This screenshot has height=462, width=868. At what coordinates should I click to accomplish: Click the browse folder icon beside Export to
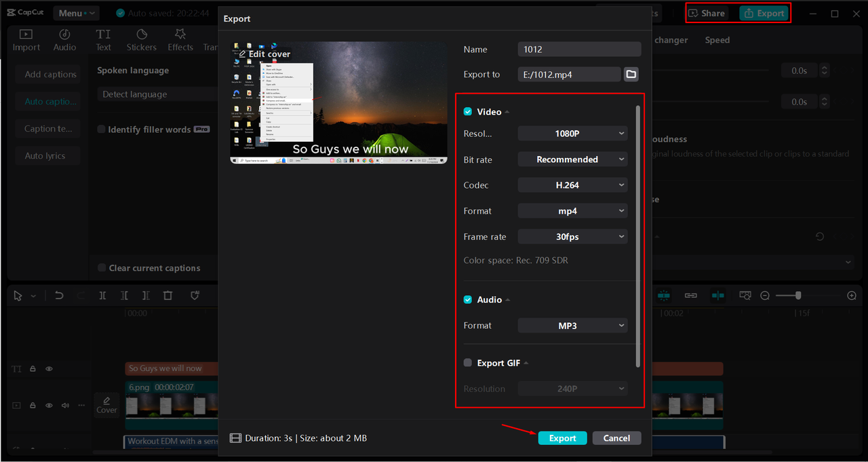pyautogui.click(x=631, y=74)
